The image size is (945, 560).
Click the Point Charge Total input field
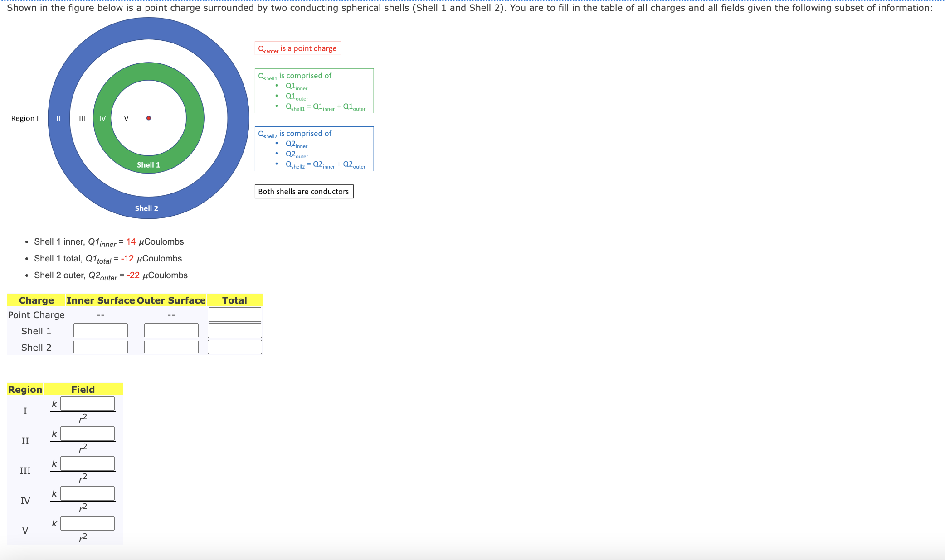click(x=234, y=314)
